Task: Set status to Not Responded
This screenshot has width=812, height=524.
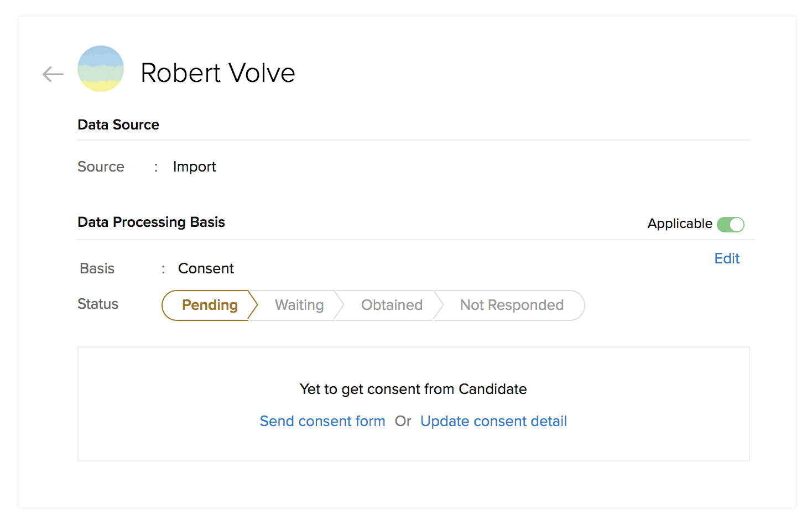Action: pos(512,305)
